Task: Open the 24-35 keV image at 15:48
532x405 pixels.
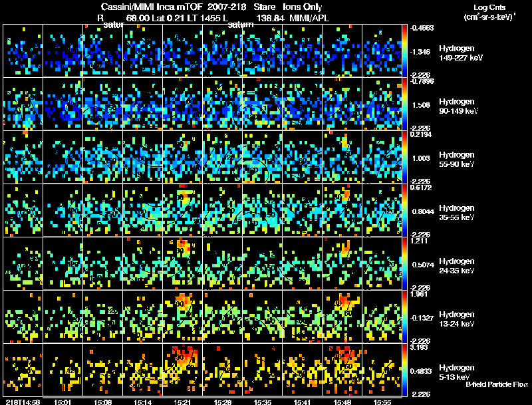Action: click(x=342, y=264)
